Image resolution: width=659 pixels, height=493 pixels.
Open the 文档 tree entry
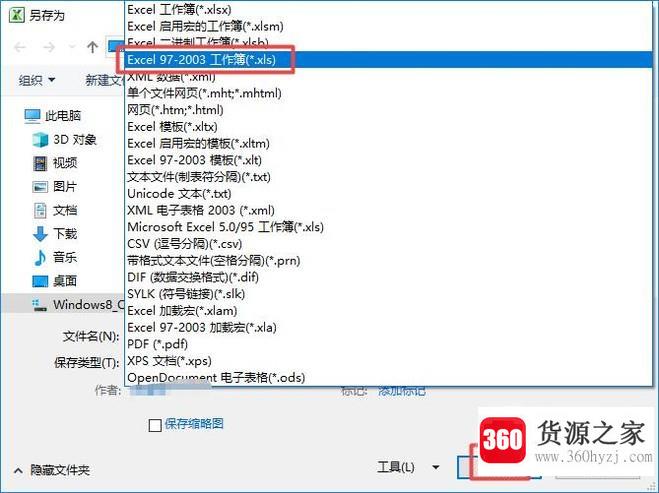[65, 210]
